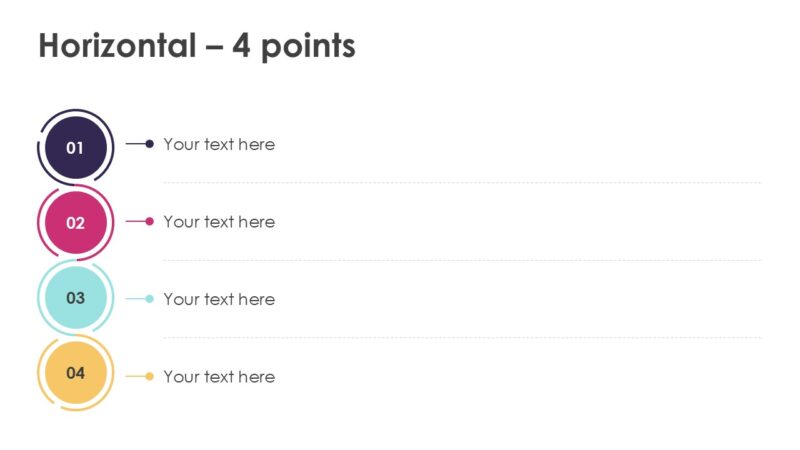Select the dotted divider below third point
This screenshot has height=450, width=800.
pyautogui.click(x=462, y=338)
